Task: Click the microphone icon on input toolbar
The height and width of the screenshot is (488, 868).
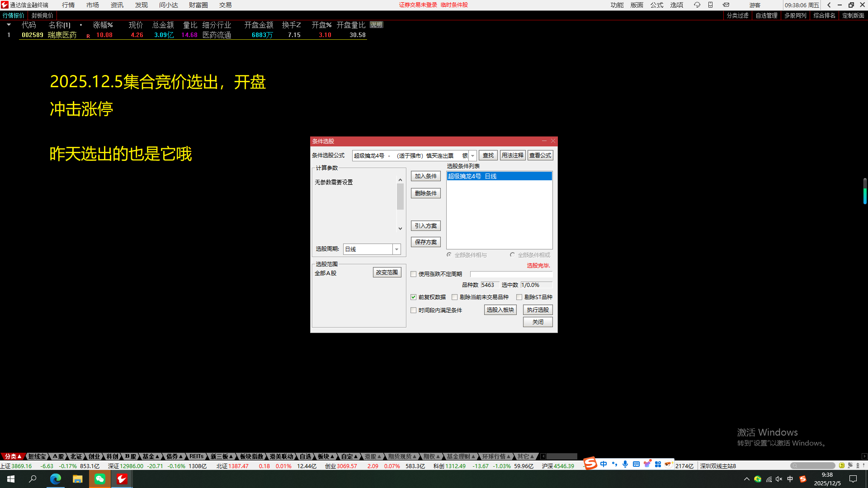Action: (625, 464)
